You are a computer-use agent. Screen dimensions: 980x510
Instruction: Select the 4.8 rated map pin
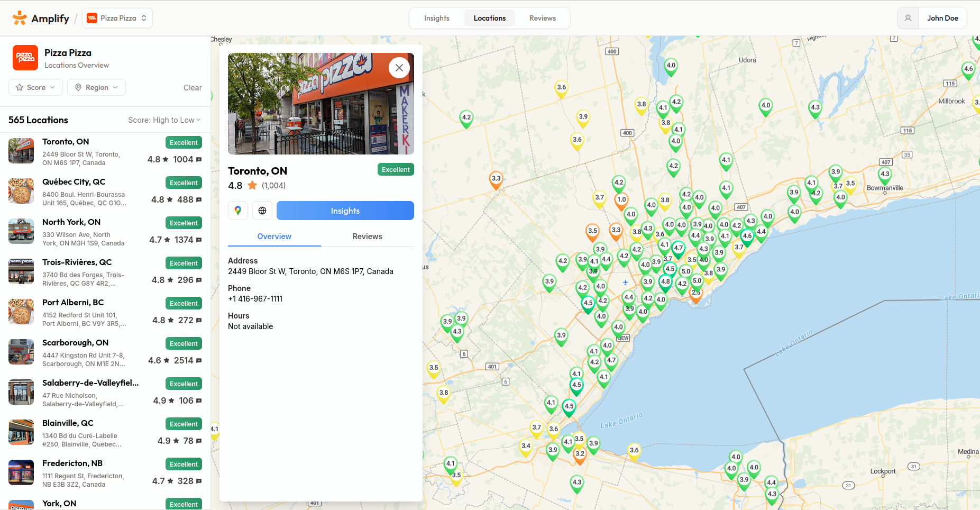click(665, 282)
